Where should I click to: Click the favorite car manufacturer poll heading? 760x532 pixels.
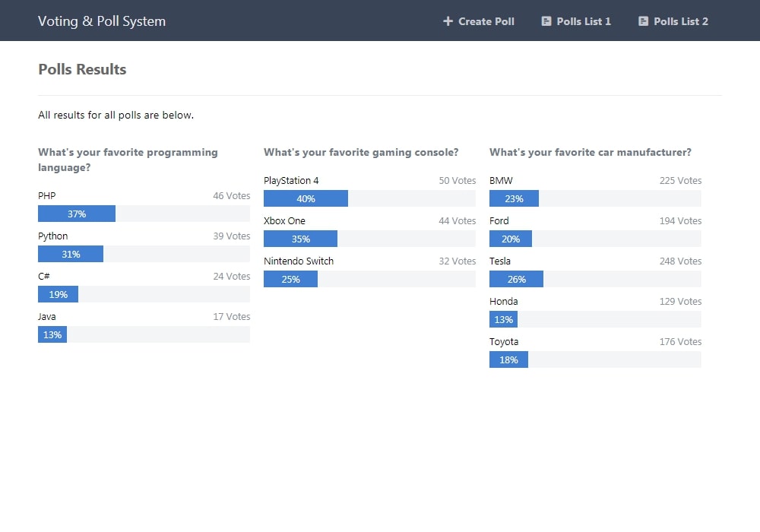pos(591,152)
